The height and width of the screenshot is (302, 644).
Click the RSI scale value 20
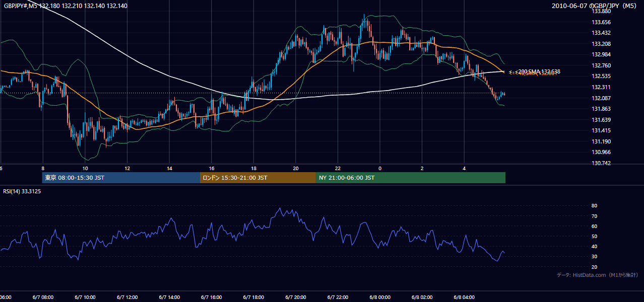click(594, 267)
